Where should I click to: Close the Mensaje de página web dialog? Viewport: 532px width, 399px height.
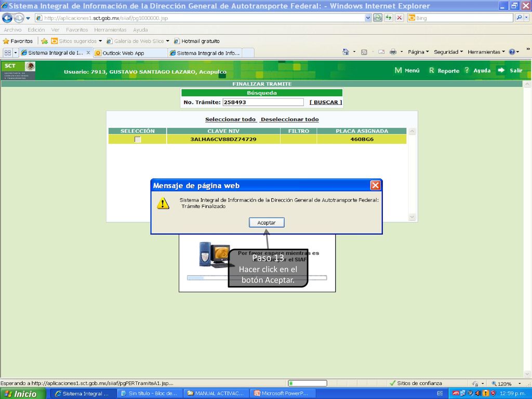[375, 185]
